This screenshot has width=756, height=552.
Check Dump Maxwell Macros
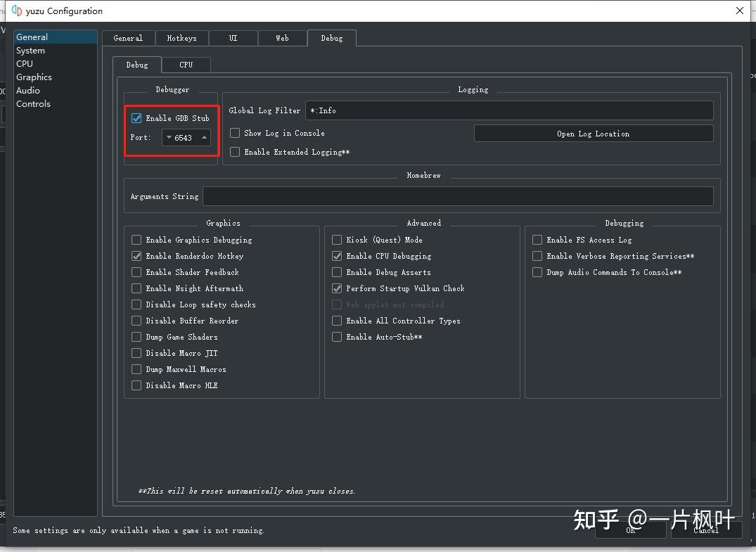coord(136,369)
